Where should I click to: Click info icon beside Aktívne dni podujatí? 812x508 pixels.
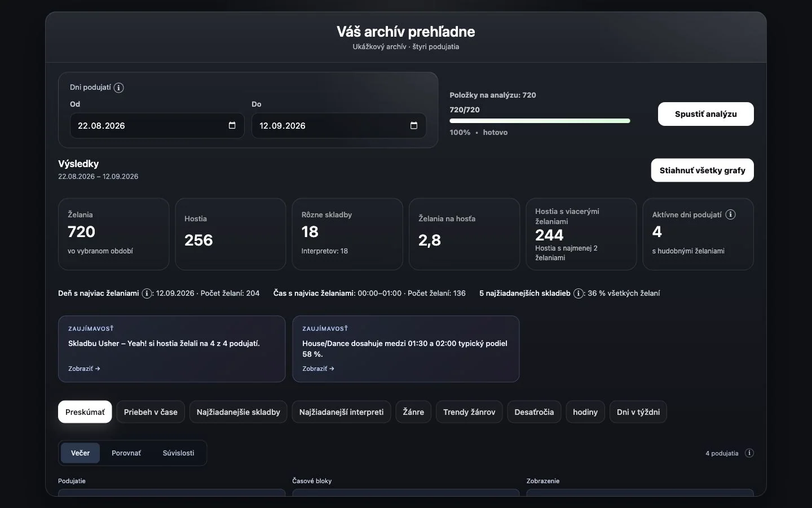730,214
